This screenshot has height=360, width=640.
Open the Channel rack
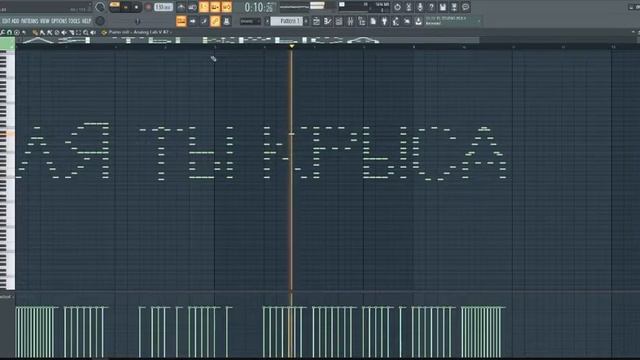(339, 21)
